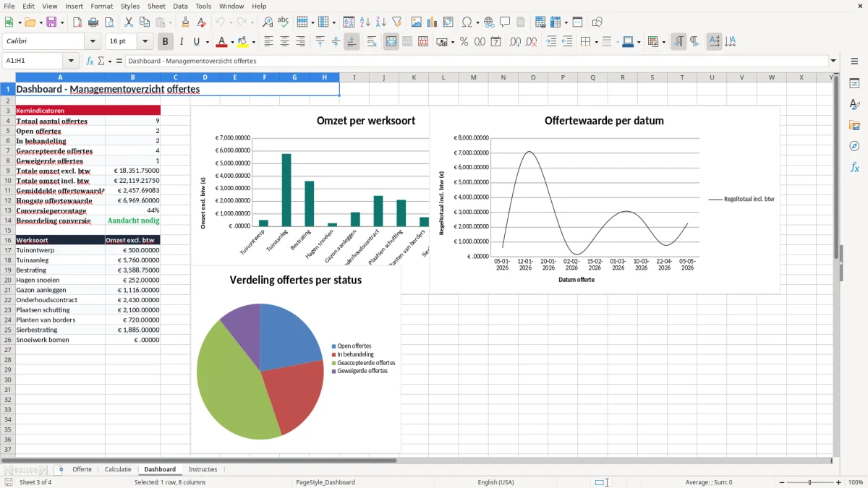
Task: Click the Formula equals button
Action: (119, 61)
